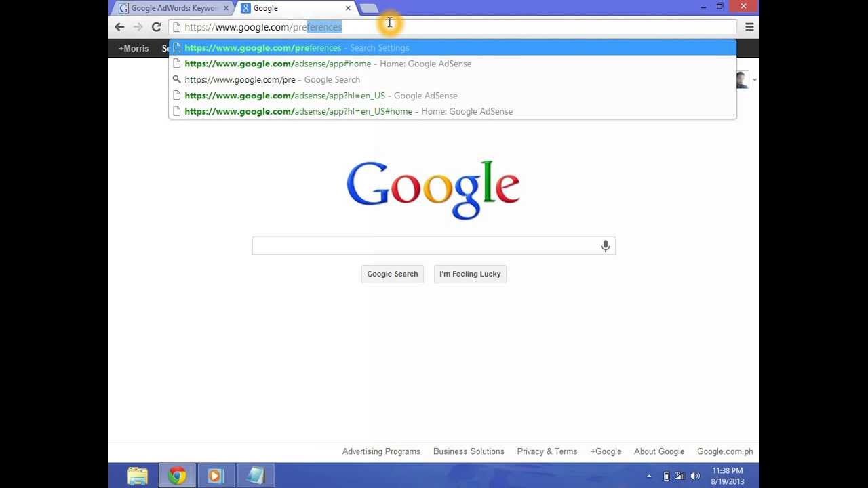Click the +Google footer link
The width and height of the screenshot is (868, 488).
[606, 451]
